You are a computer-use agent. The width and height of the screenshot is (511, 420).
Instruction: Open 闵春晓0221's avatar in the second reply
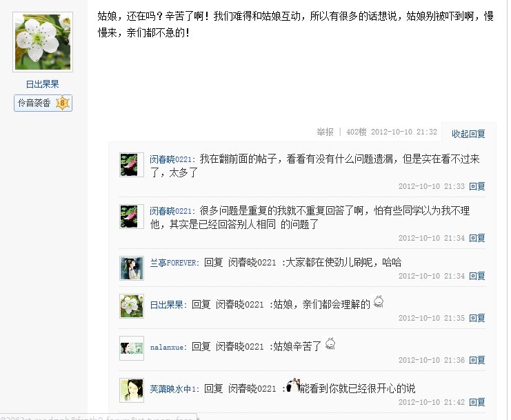click(132, 217)
